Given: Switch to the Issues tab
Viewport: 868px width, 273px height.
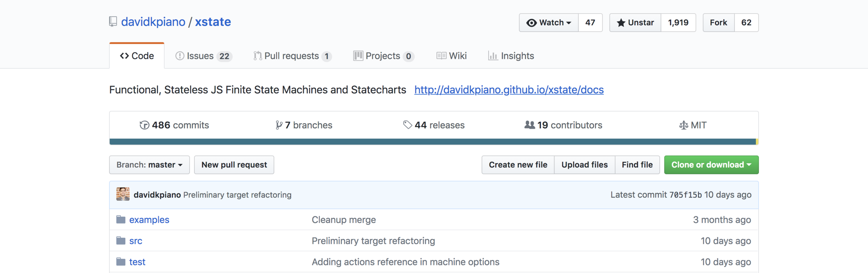Looking at the screenshot, I should pos(203,56).
